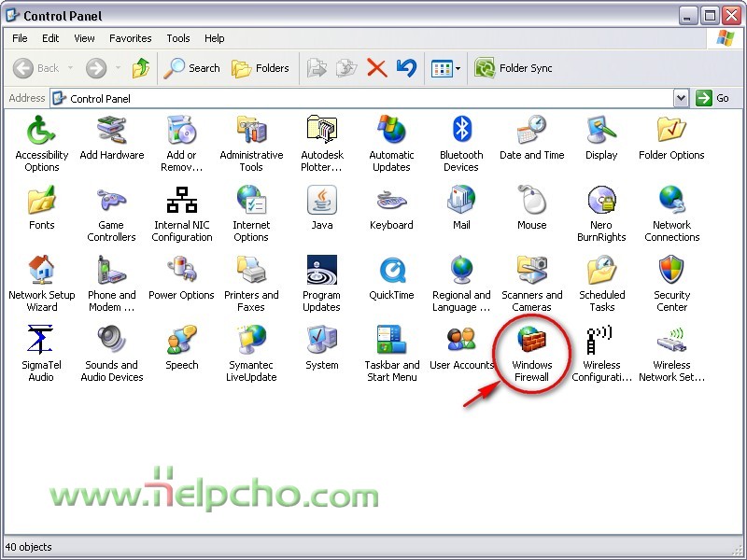Open Phone and Modem options
This screenshot has width=747, height=560.
click(x=111, y=284)
